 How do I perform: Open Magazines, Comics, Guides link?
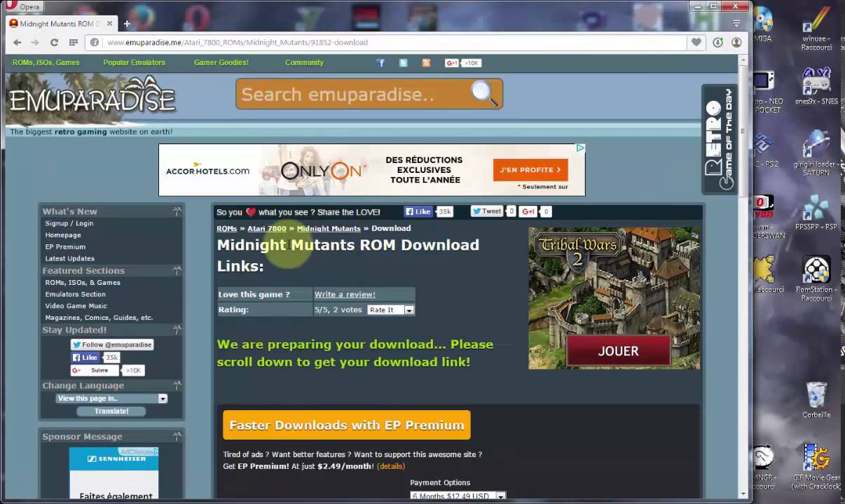point(99,318)
